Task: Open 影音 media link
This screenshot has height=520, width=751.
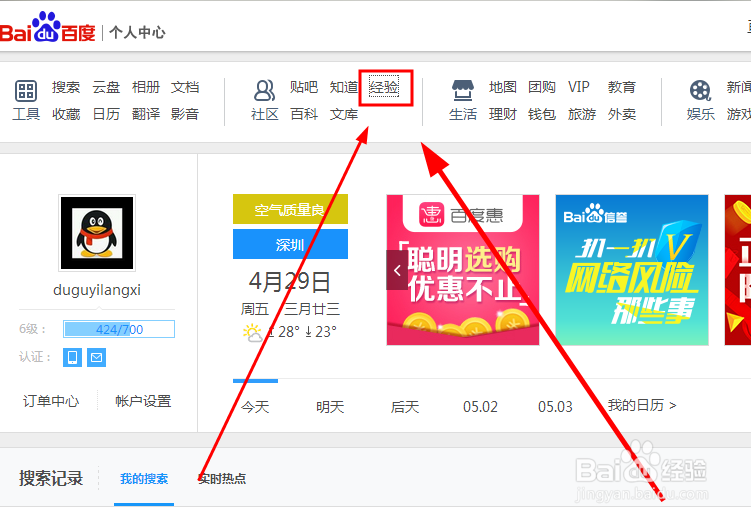Action: (185, 114)
